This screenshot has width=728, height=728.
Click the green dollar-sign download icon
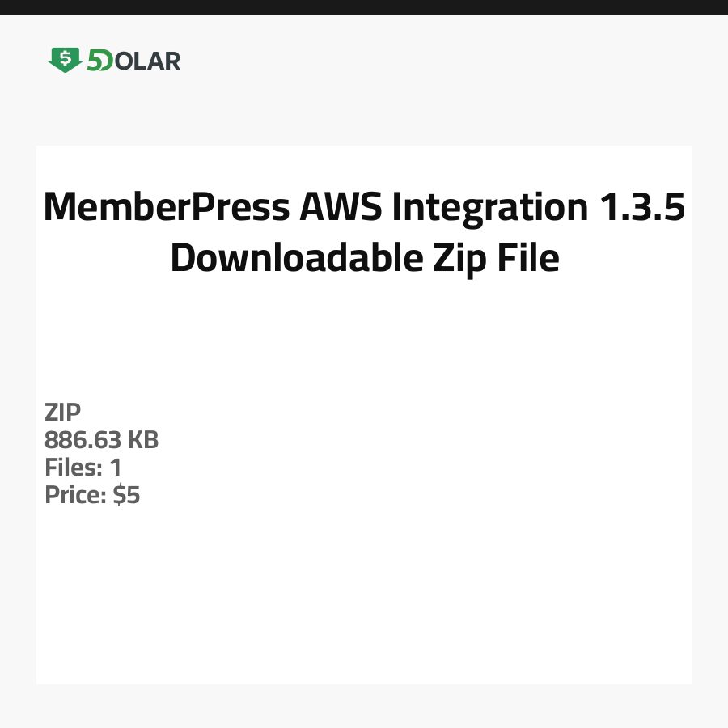coord(65,60)
